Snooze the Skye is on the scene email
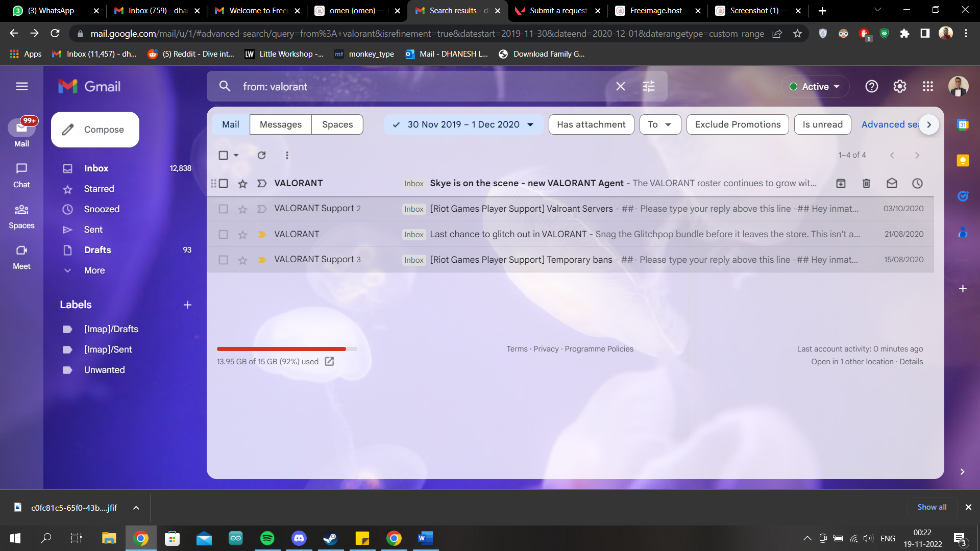This screenshot has width=980, height=551. click(x=917, y=183)
